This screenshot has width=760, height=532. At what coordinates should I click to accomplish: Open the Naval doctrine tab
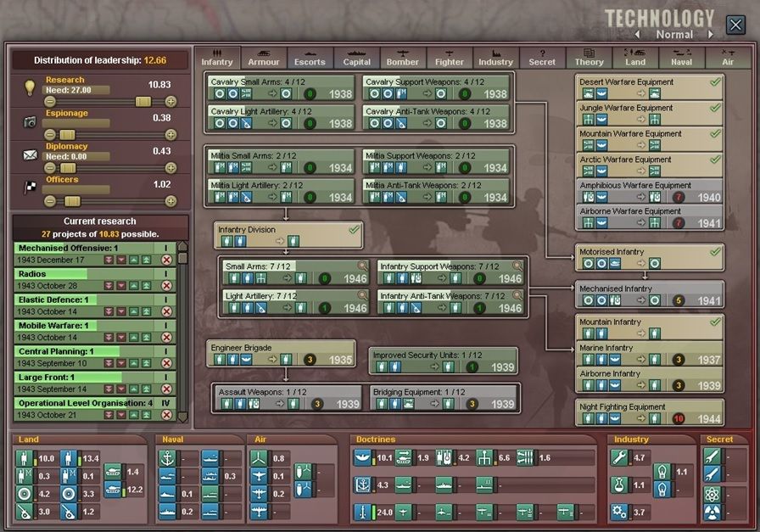click(681, 58)
